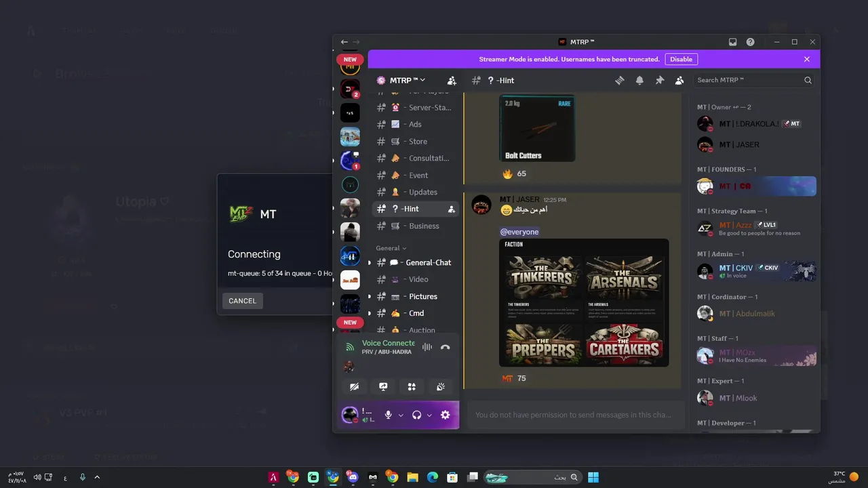This screenshot has height=488, width=868.
Task: Open the server with red badge 2
Action: (350, 89)
